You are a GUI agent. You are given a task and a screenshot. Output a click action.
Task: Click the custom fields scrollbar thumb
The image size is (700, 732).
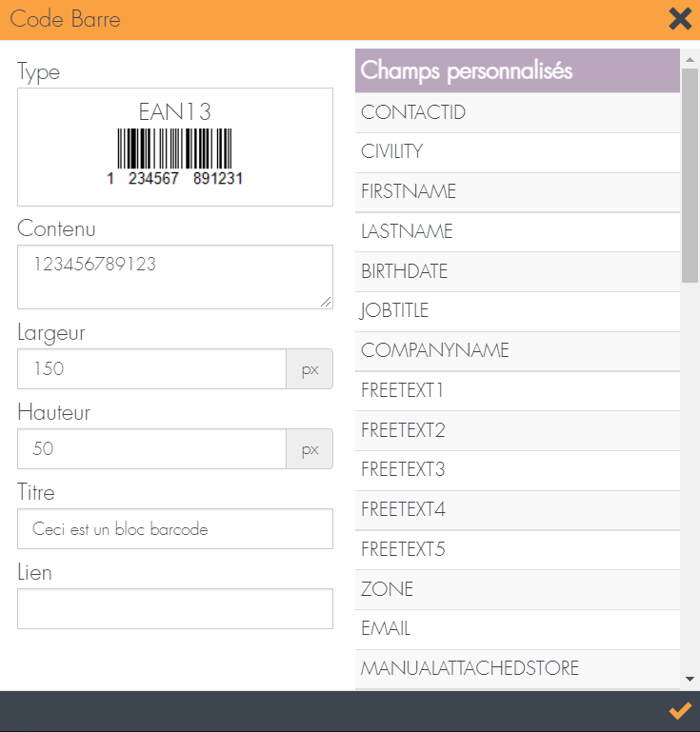690,175
